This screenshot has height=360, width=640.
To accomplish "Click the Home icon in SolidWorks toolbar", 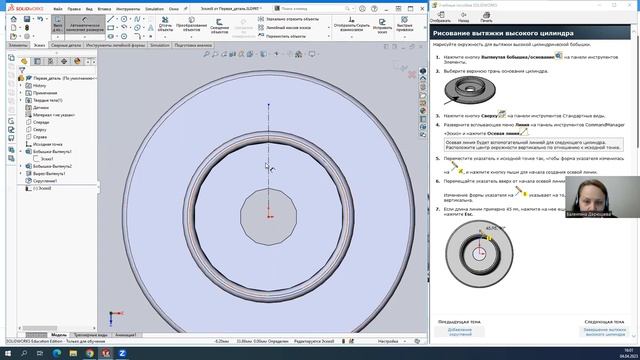I will coord(13,19).
